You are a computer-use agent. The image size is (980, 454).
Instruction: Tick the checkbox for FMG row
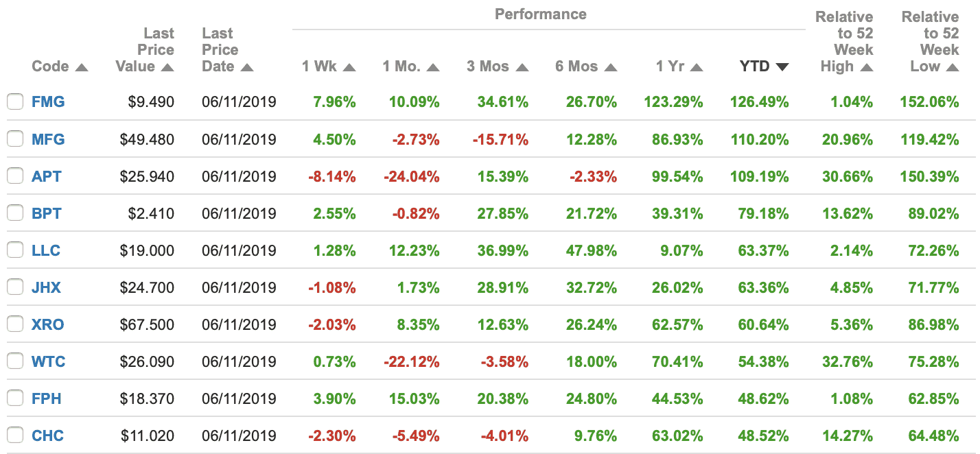click(14, 102)
